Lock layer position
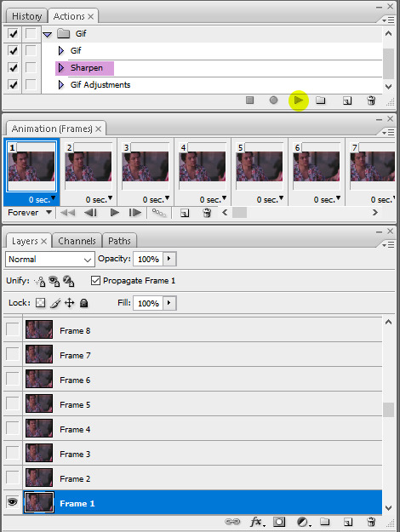Viewport: 400px width, 532px height. pyautogui.click(x=69, y=303)
